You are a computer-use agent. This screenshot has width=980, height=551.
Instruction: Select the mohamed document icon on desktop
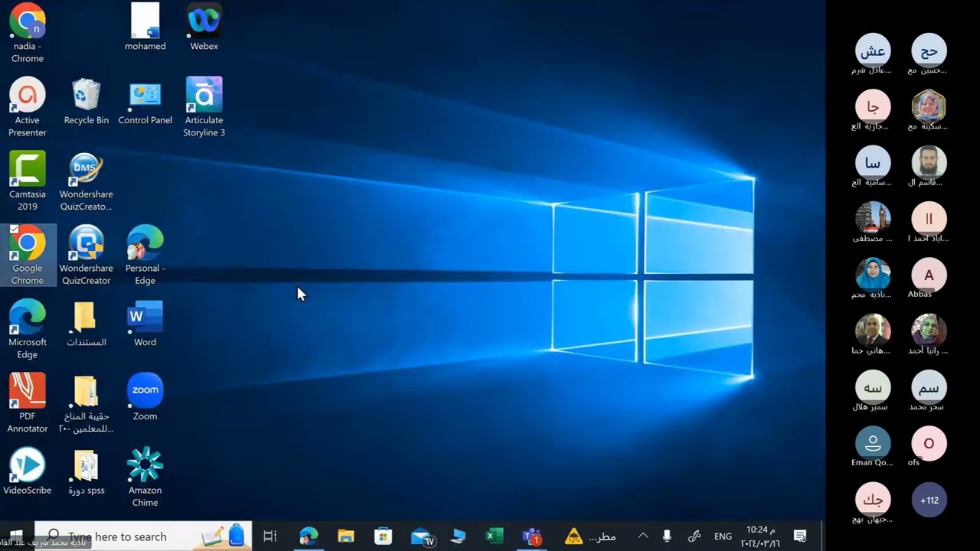click(x=145, y=27)
